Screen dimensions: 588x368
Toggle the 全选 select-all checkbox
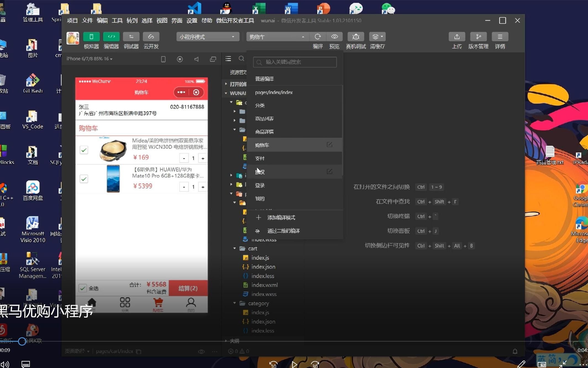pos(83,288)
